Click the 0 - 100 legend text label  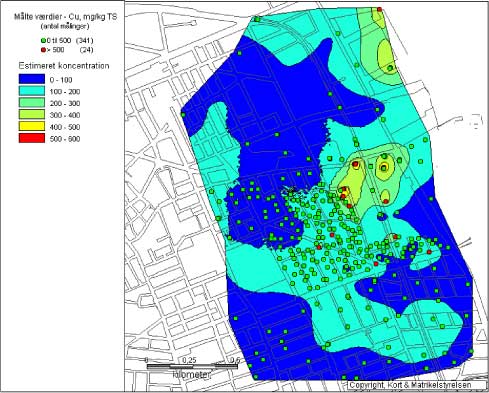point(61,80)
